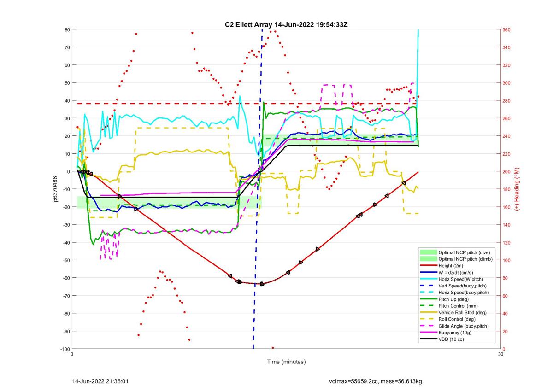Select the red '280' heading tick label
553x392 pixels.
click(507, 101)
